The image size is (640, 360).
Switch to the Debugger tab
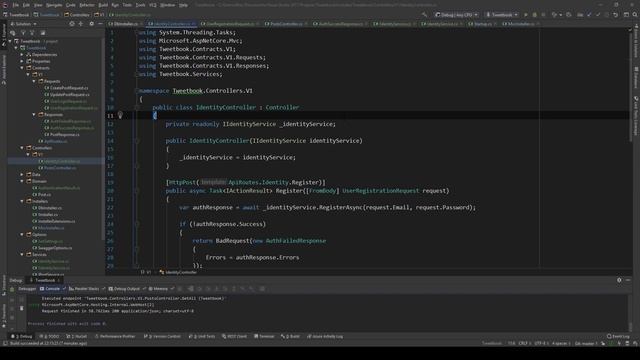(x=27, y=289)
